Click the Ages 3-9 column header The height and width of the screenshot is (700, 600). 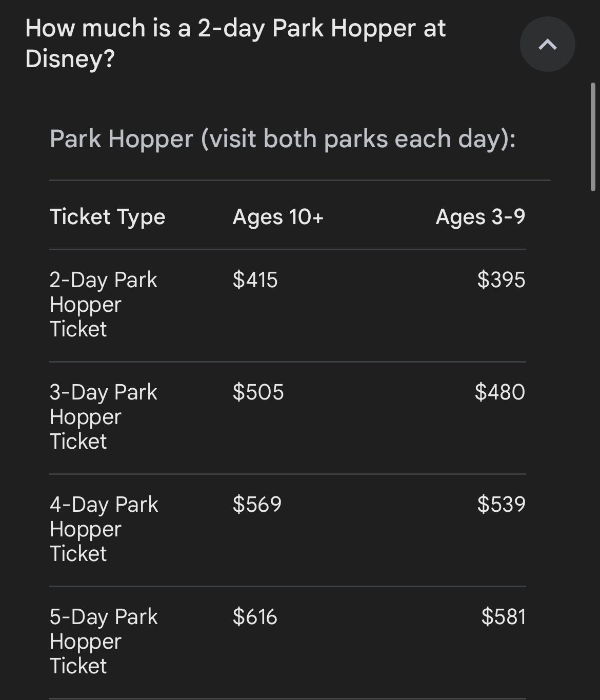point(480,216)
